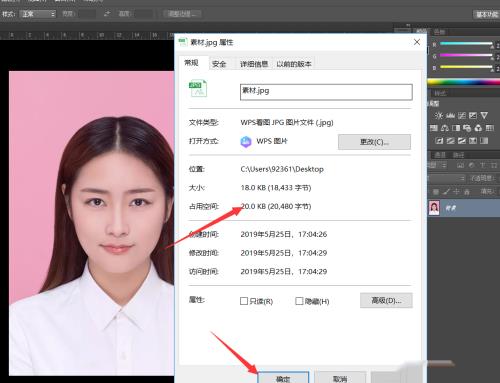500x383 pixels.
Task: Filter layers by type layer icon
Action: [483, 165]
